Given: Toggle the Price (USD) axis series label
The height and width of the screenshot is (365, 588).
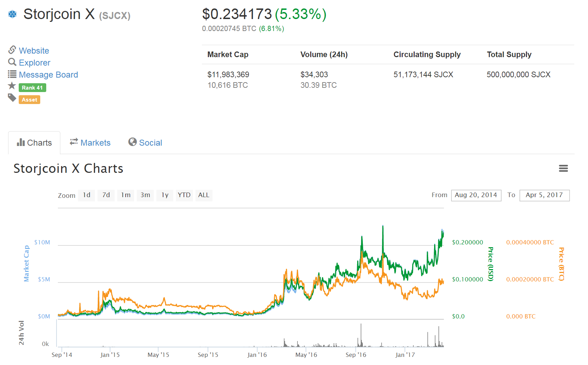Looking at the screenshot, I should (x=490, y=264).
